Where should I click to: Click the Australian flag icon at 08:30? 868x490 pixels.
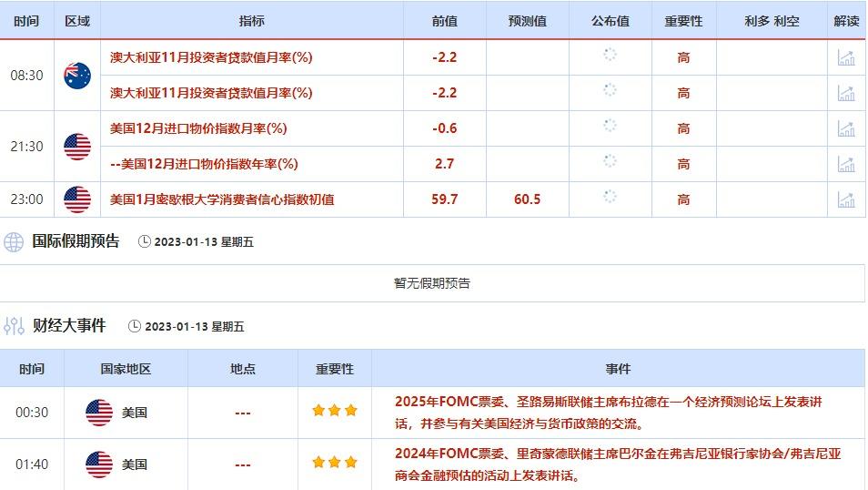[x=77, y=75]
